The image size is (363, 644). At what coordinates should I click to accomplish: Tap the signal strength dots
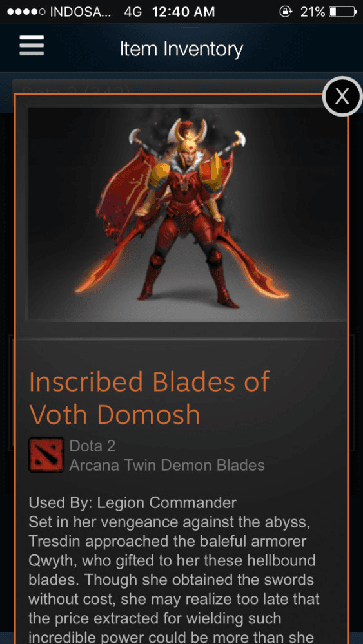[x=26, y=12]
